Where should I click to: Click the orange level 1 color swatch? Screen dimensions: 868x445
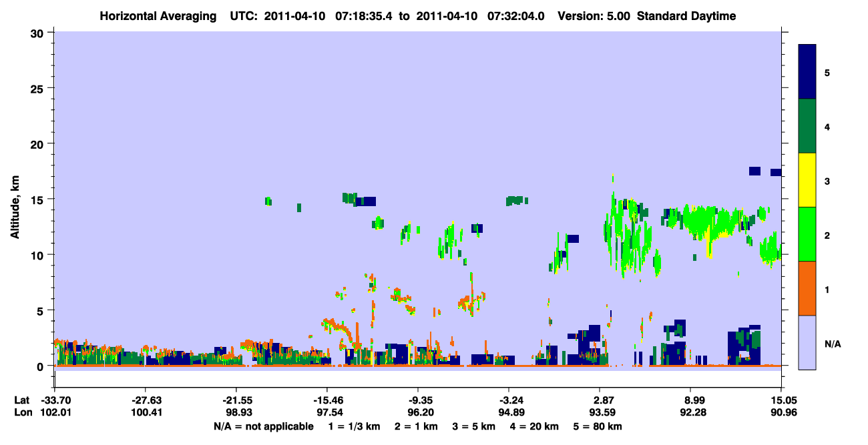(807, 288)
